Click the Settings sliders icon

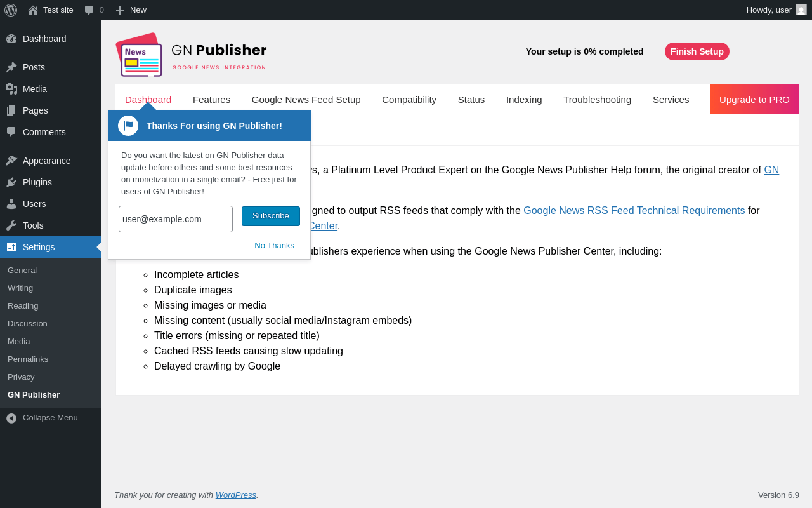11,247
